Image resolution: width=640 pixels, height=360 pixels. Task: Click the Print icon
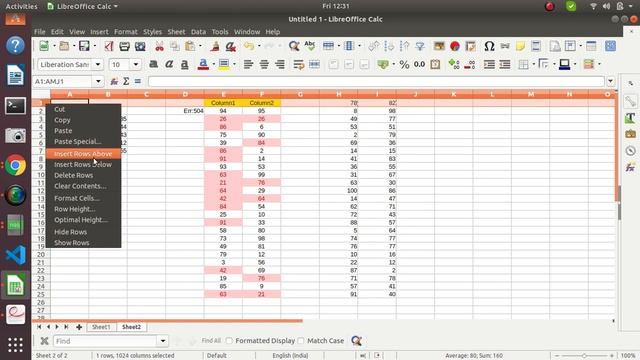coord(124,46)
